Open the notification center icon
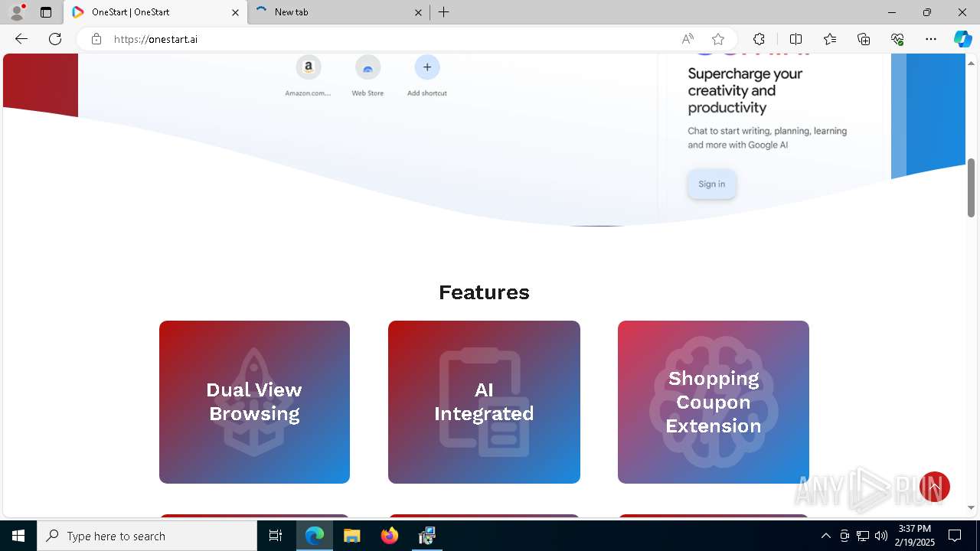The height and width of the screenshot is (551, 980). click(955, 536)
